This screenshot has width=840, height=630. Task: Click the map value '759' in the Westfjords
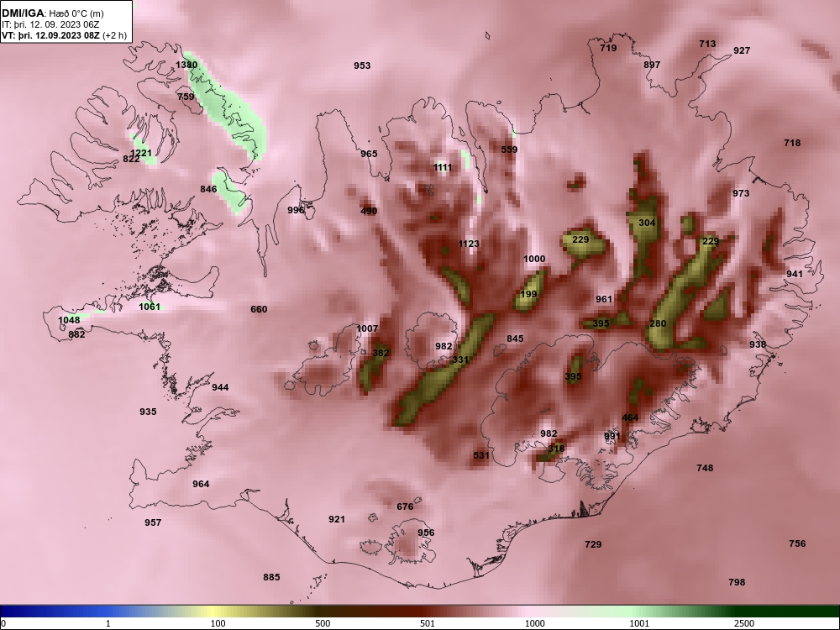coord(186,97)
